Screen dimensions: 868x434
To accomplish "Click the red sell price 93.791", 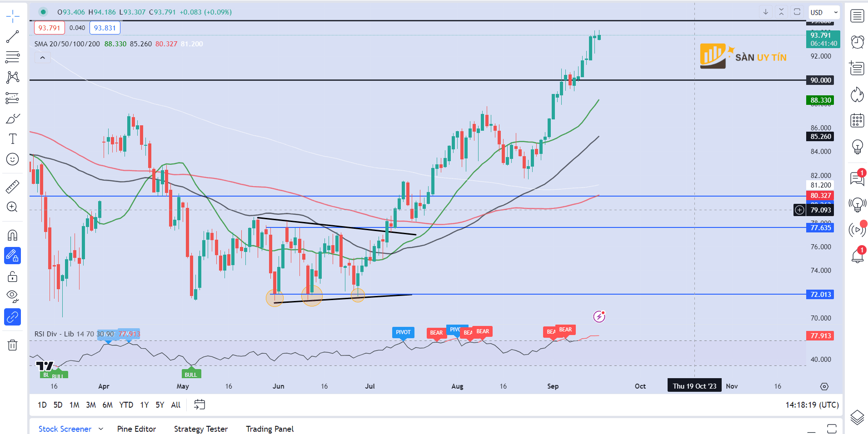I will [x=49, y=28].
